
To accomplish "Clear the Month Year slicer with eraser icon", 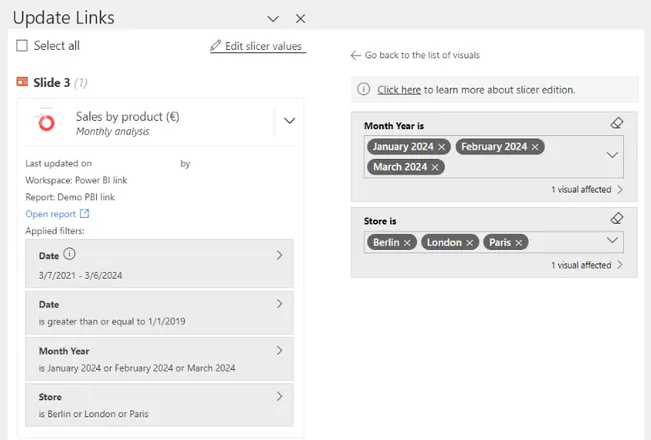I will pos(617,123).
